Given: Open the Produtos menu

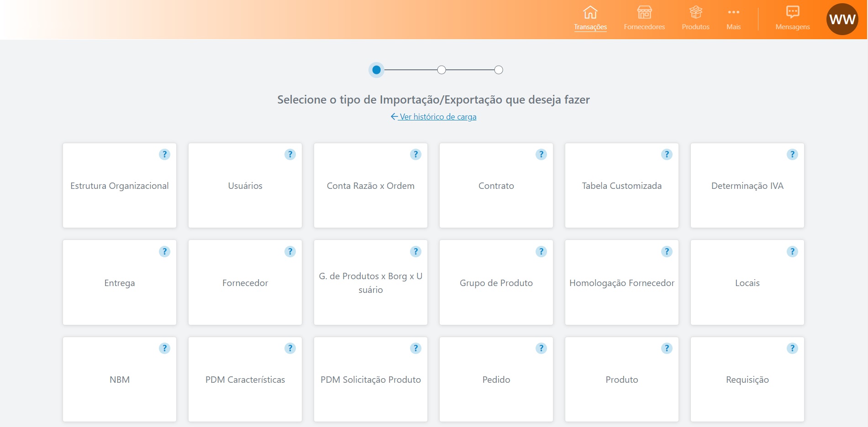Looking at the screenshot, I should coord(695,19).
